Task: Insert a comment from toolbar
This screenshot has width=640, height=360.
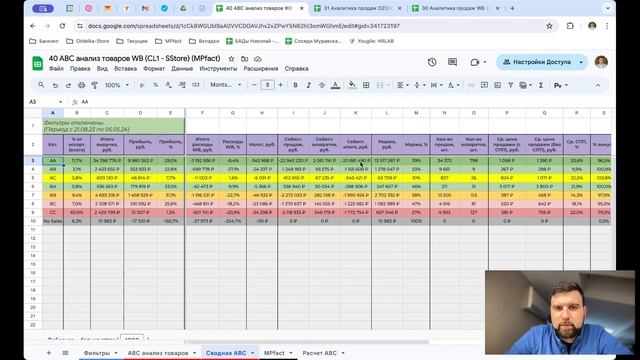Action: pyautogui.click(x=484, y=85)
